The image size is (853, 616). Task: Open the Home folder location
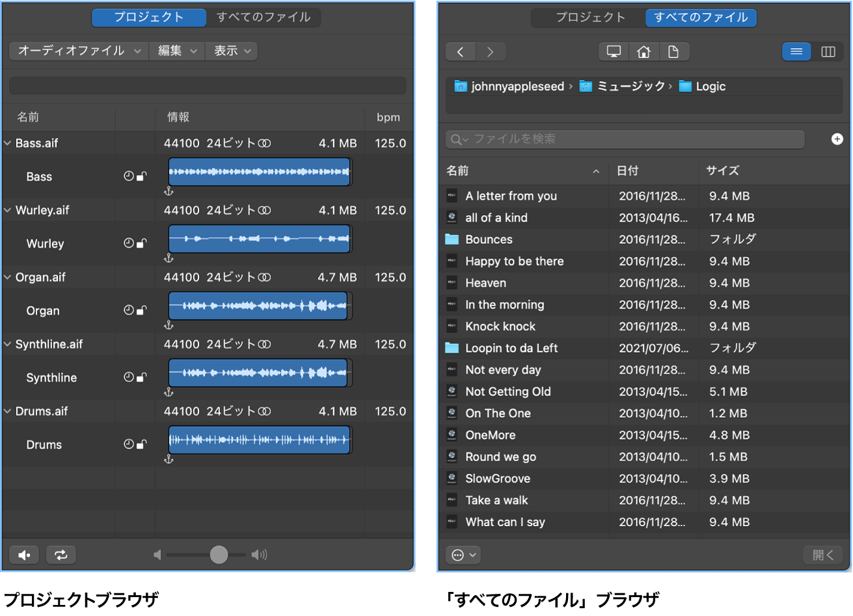(x=643, y=51)
